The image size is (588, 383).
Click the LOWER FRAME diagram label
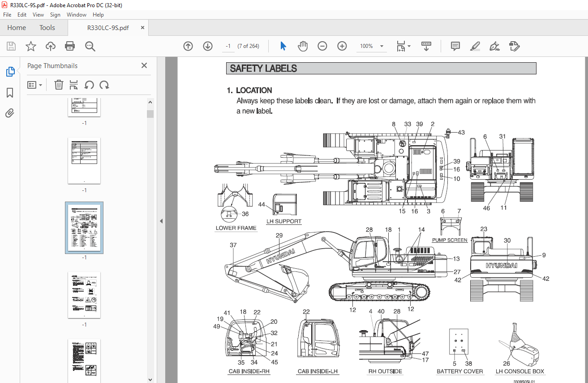pos(236,228)
